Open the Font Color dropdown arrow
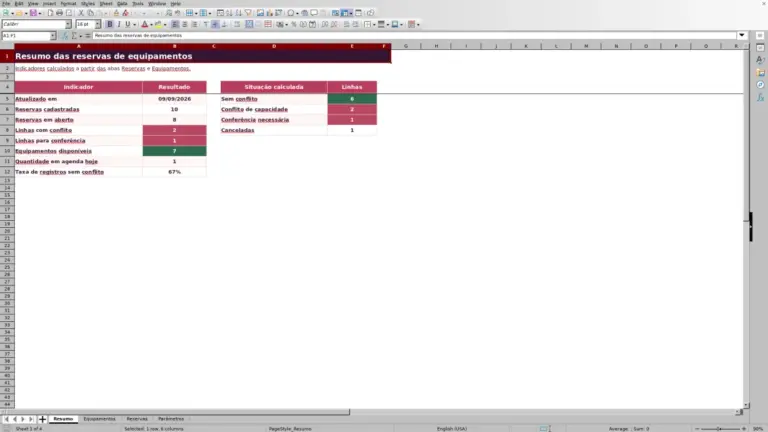This screenshot has width=768, height=432. 151,24
